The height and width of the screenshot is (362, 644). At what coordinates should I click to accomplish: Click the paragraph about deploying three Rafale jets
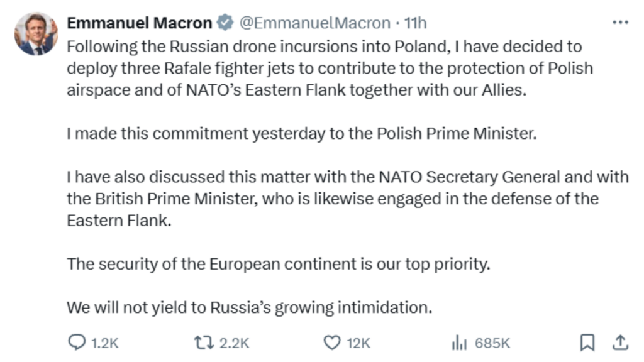(330, 68)
